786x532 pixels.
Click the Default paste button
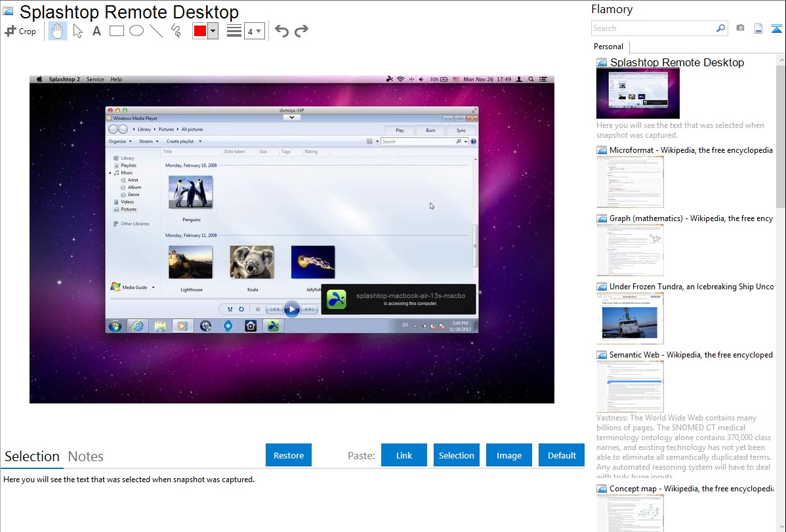point(562,455)
